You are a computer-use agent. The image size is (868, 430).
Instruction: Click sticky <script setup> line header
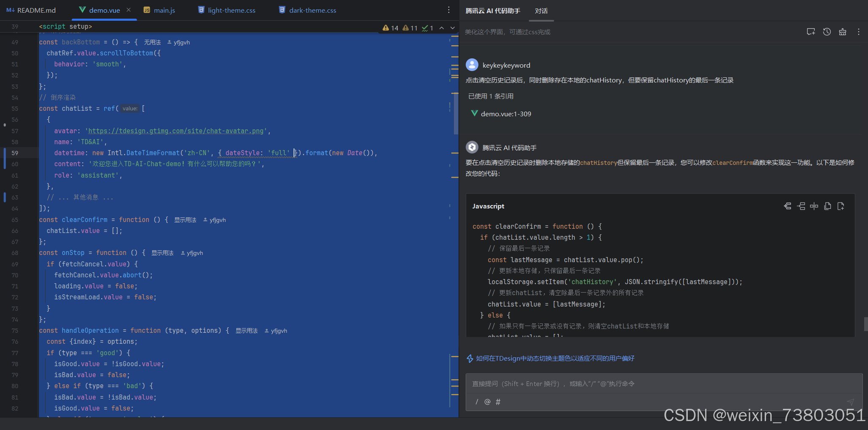66,27
